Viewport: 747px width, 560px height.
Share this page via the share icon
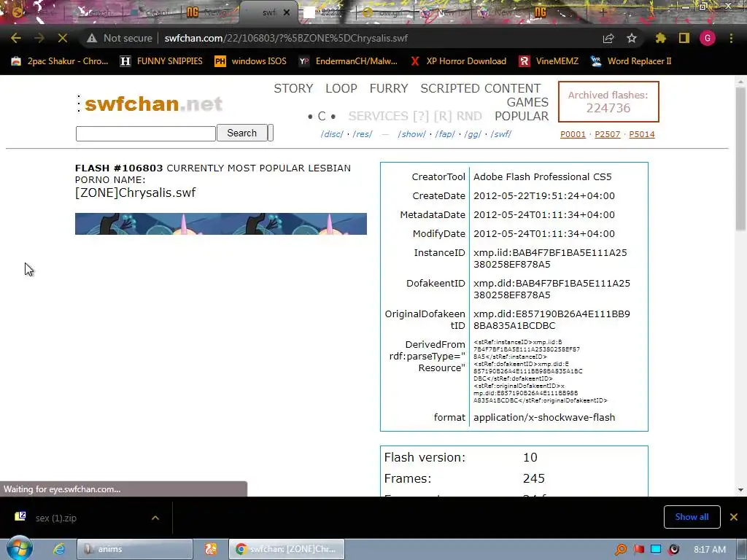(608, 38)
